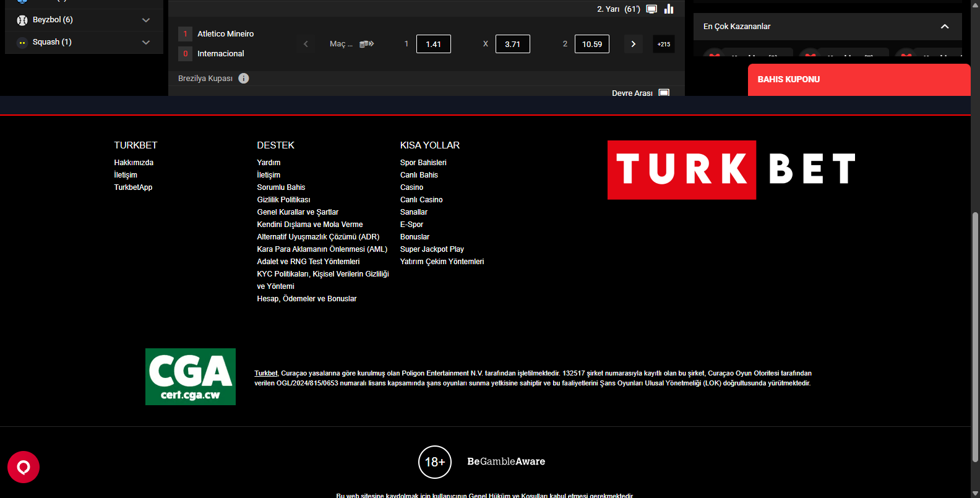Click Atletico Mineiro team name
Viewport: 980px width, 498px height.
pyautogui.click(x=226, y=34)
